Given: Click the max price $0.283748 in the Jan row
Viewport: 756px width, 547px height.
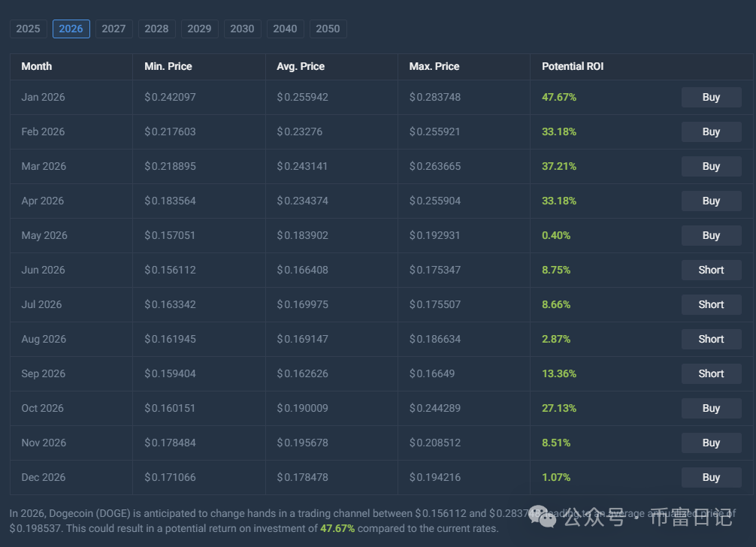Looking at the screenshot, I should tap(435, 98).
